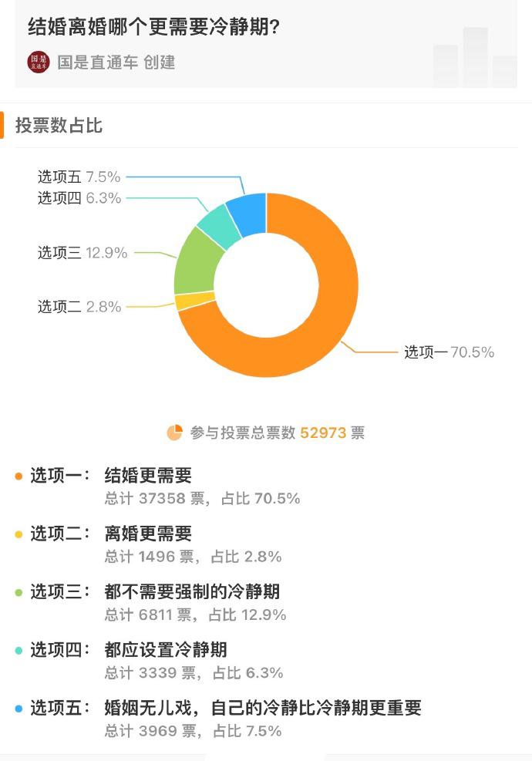
Task: Click the yellow bullet dot for 选项二
Action: tap(19, 534)
